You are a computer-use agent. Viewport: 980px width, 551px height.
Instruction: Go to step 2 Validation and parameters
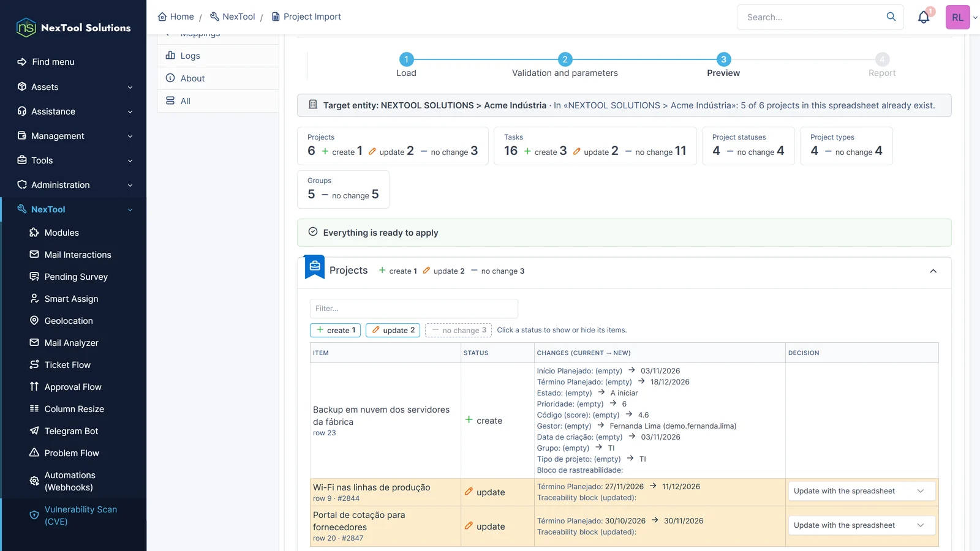[x=565, y=65]
